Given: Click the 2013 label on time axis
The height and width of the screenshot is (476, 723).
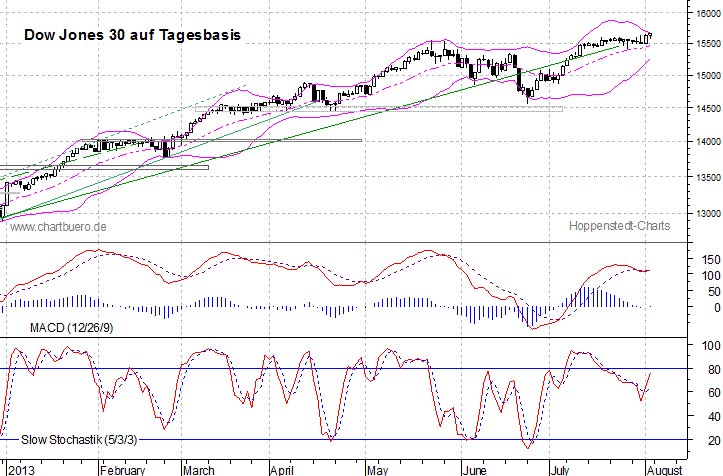Looking at the screenshot, I should 22,470.
